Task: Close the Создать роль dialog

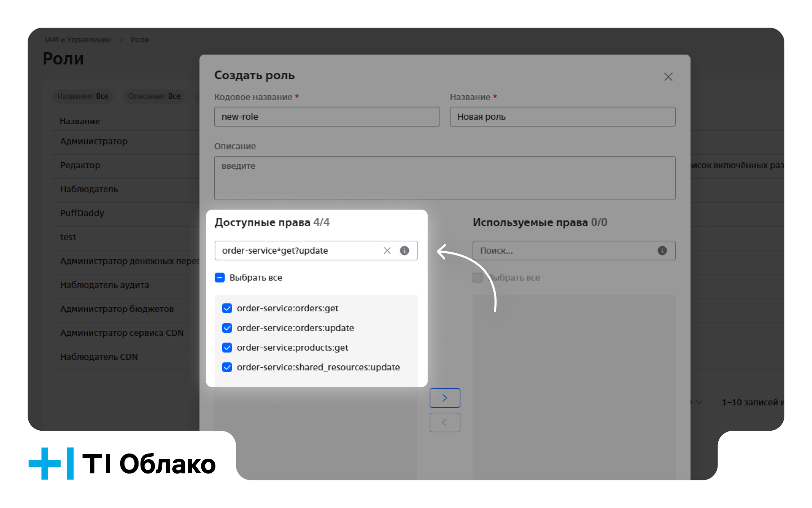Action: [668, 77]
